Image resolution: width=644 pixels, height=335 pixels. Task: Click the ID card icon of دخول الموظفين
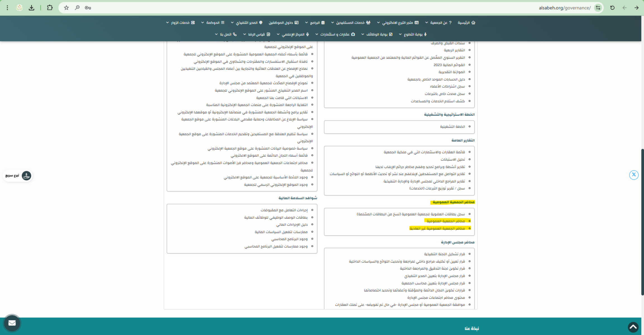tap(297, 23)
